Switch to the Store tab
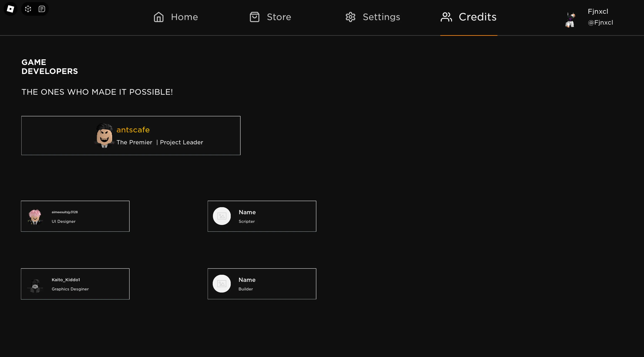This screenshot has width=644, height=357. tap(279, 17)
